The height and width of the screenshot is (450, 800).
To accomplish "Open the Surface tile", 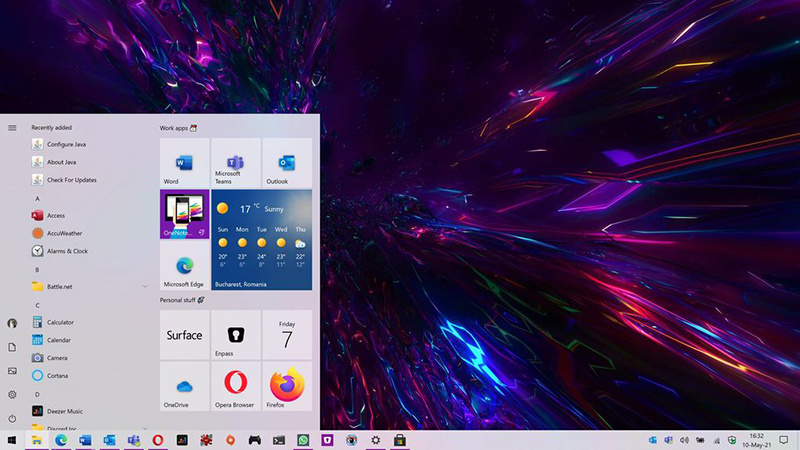I will [x=184, y=335].
